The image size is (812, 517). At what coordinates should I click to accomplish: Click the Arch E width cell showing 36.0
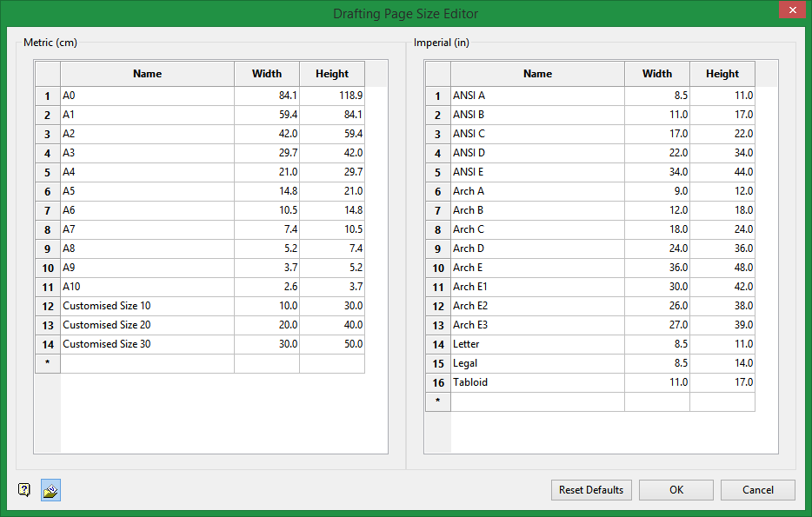point(656,268)
